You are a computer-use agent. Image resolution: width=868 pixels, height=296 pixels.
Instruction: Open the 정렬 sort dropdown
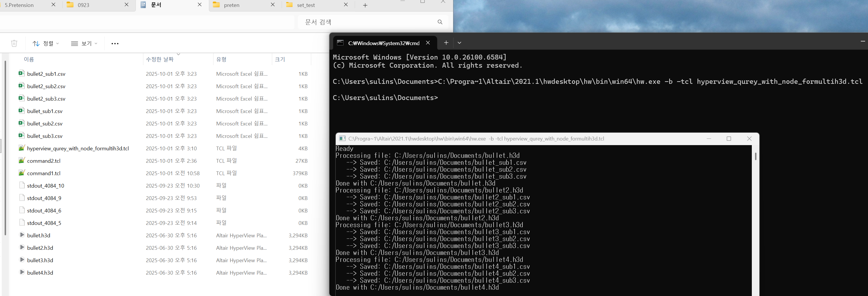click(46, 43)
